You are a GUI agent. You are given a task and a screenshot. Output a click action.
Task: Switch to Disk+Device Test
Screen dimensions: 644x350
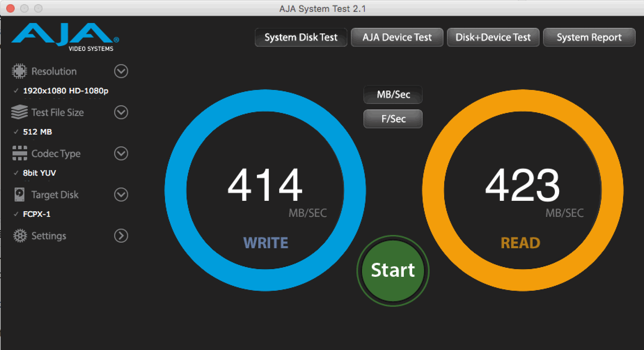click(493, 37)
